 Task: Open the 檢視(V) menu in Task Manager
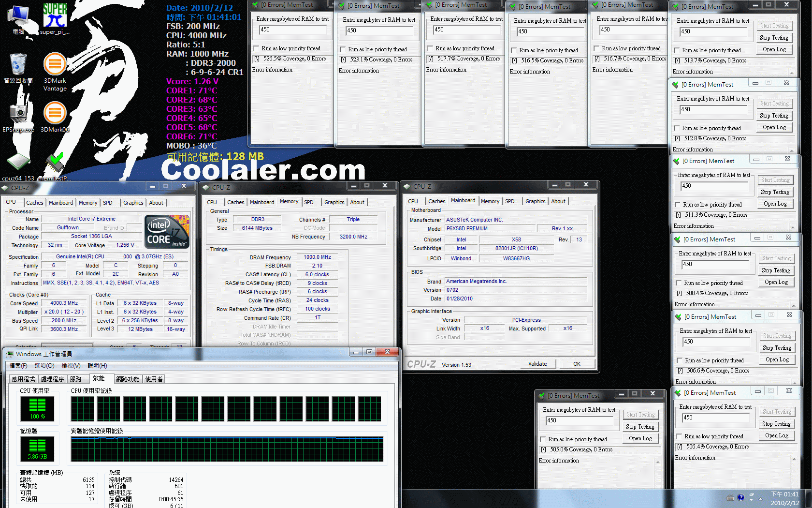coord(71,366)
